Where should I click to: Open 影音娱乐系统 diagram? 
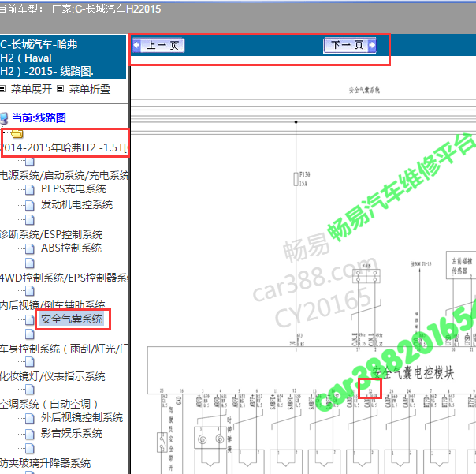72,433
